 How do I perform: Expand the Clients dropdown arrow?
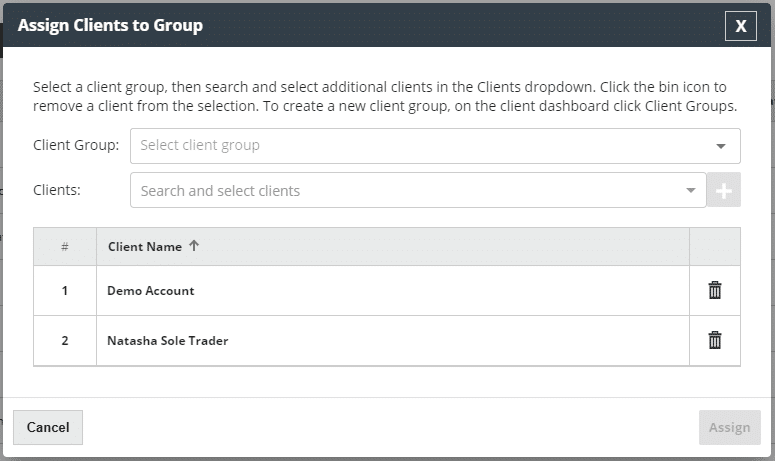(691, 190)
